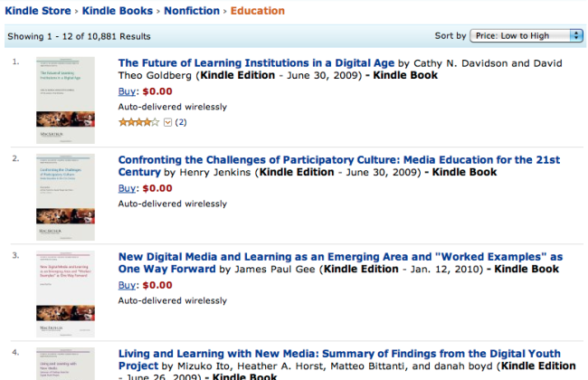The image size is (588, 380).
Task: Open Sort by Price dropdown
Action: click(x=527, y=35)
